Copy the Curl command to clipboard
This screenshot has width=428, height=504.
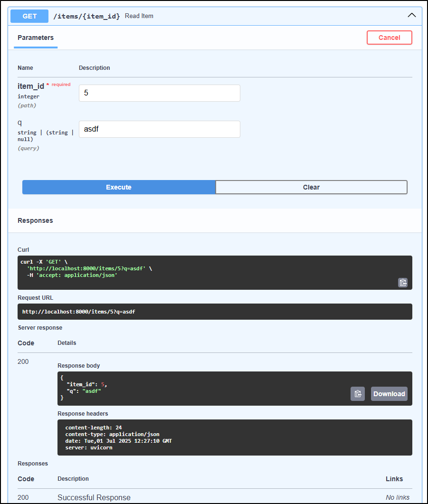[402, 282]
